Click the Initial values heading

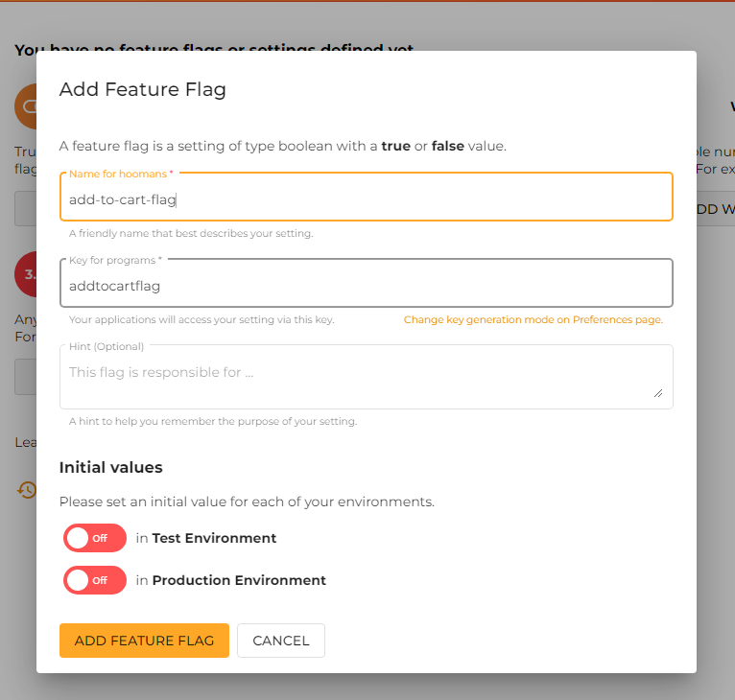pyautogui.click(x=110, y=468)
